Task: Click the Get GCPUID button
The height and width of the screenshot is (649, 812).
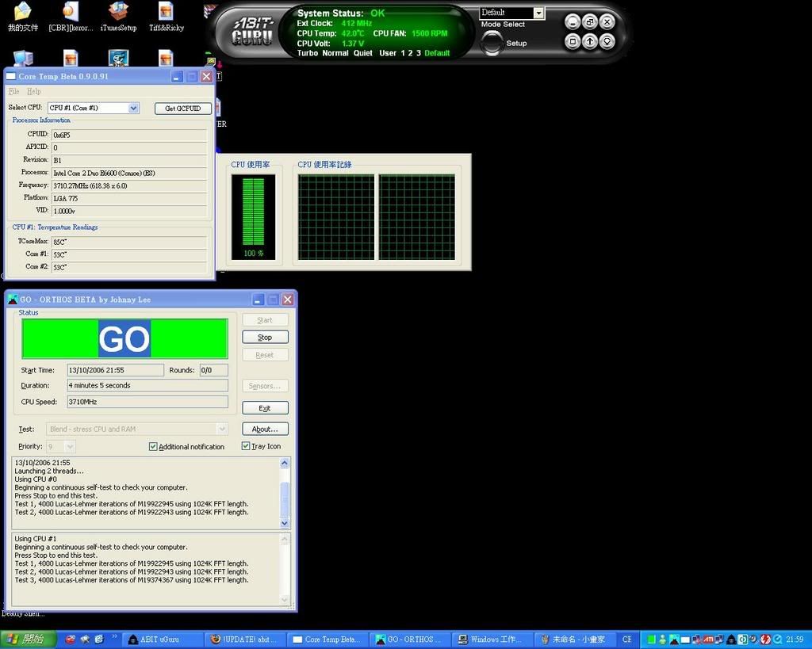Action: [x=183, y=108]
